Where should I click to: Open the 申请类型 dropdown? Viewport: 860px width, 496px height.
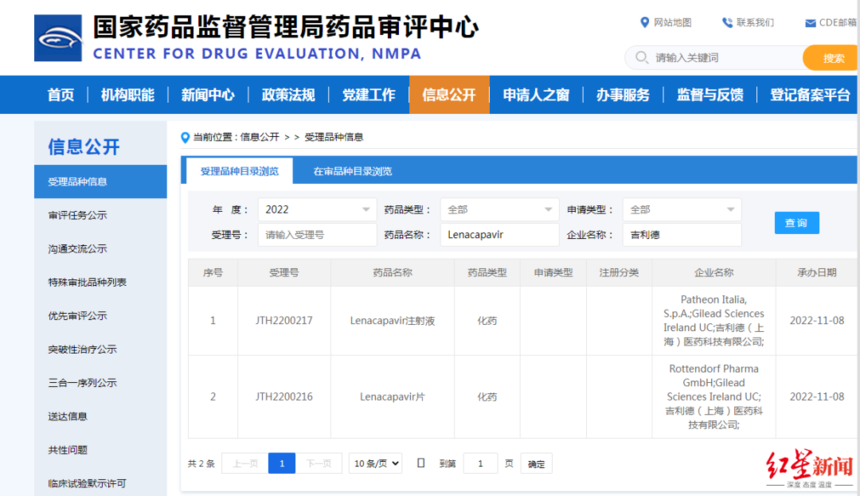click(x=682, y=210)
